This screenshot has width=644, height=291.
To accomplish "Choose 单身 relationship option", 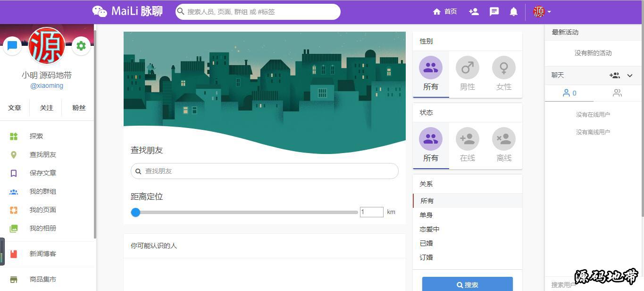I will [x=426, y=215].
